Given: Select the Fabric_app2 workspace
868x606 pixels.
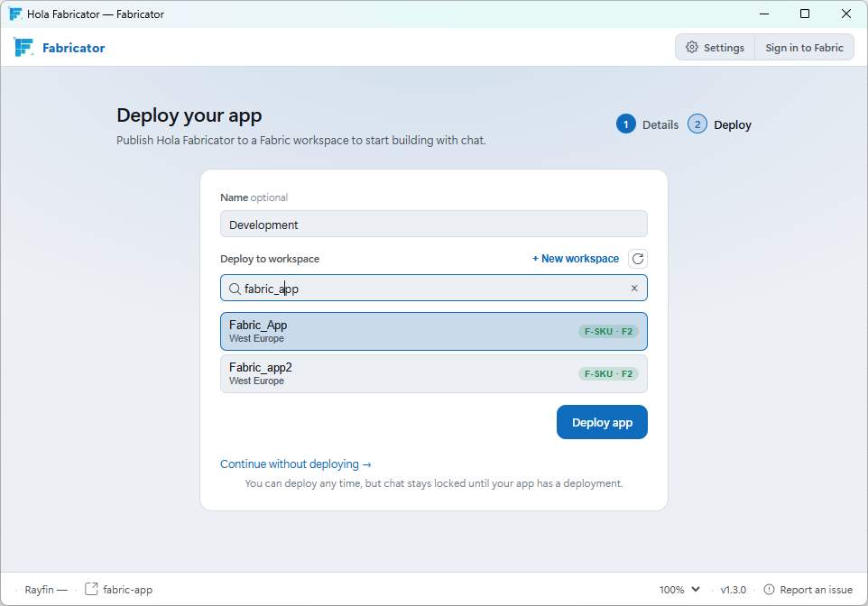Looking at the screenshot, I should (x=433, y=373).
